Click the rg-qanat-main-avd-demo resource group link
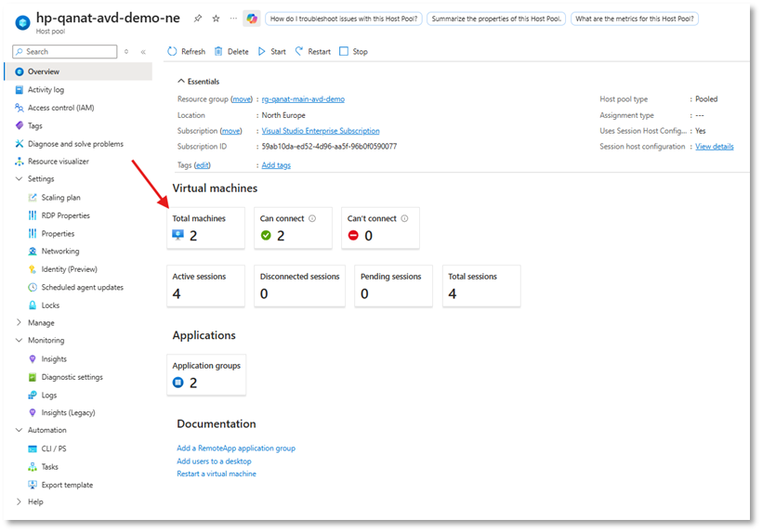Viewport: 762px width, 532px height. [x=303, y=99]
